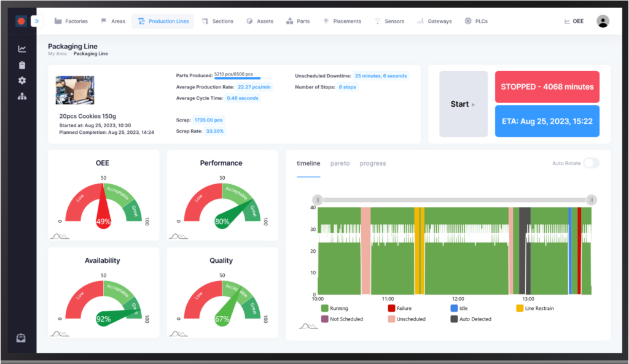Expand the sidebar with double-chevron button
Viewport: 629px width, 364px height.
[36, 21]
